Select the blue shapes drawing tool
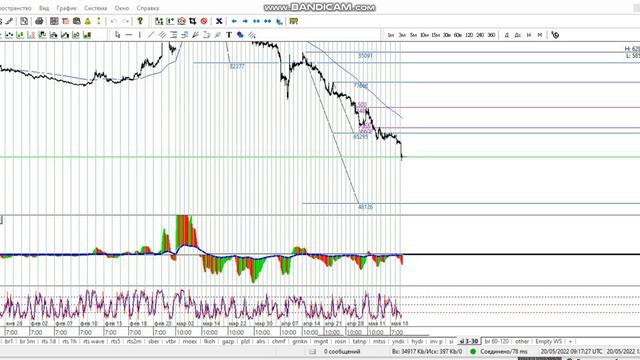Image resolution: width=640 pixels, height=360 pixels. (240, 35)
